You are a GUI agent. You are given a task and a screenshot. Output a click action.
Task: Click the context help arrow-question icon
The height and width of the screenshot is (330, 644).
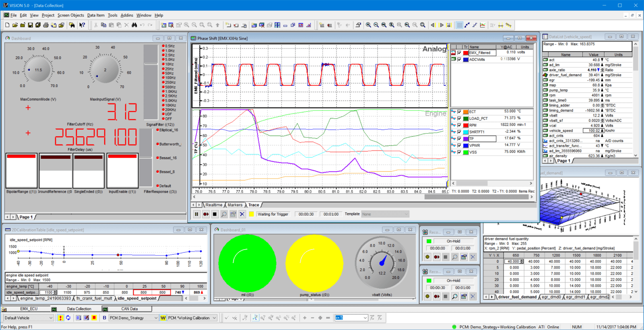(82, 25)
